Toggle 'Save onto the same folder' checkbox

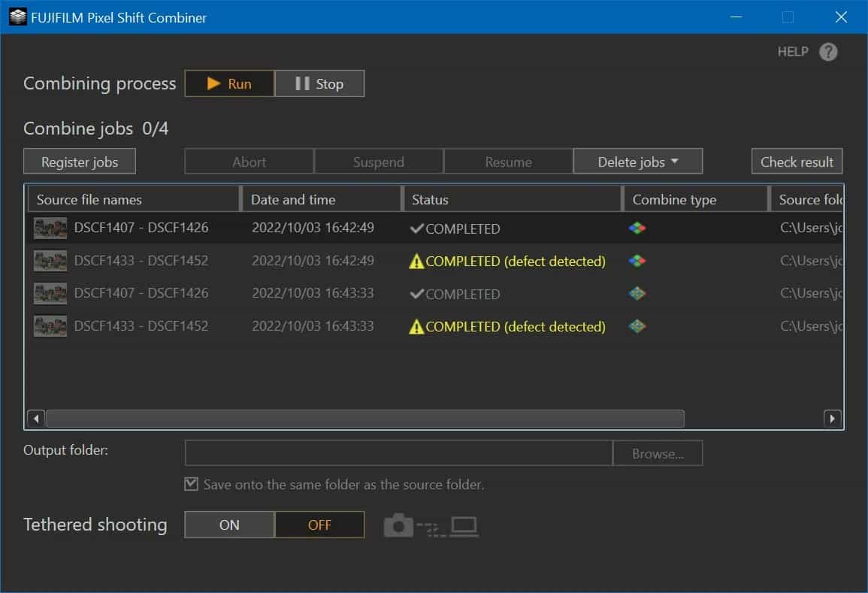191,485
